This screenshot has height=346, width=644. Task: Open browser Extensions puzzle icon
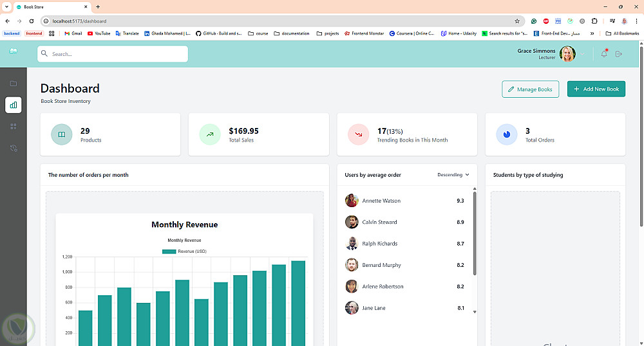point(594,21)
